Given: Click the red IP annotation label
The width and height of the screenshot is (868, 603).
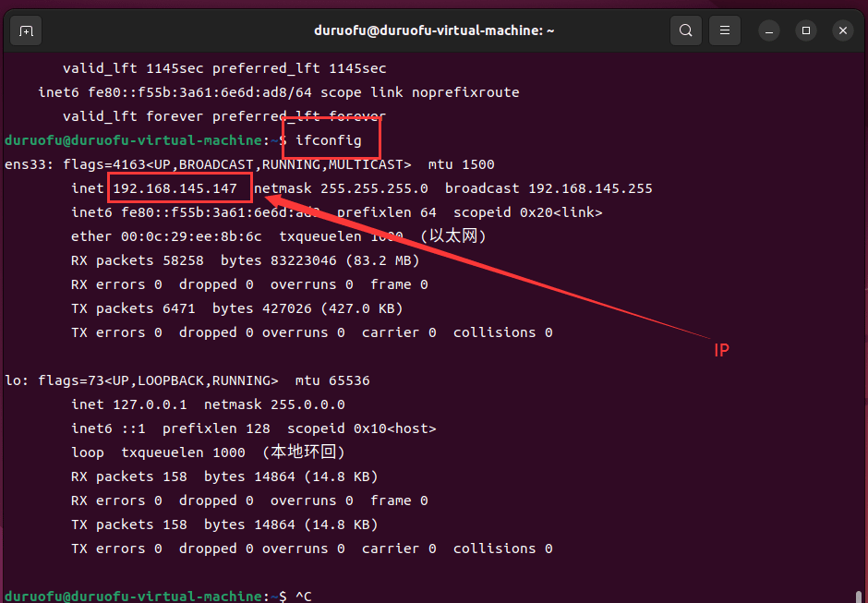Looking at the screenshot, I should (721, 351).
